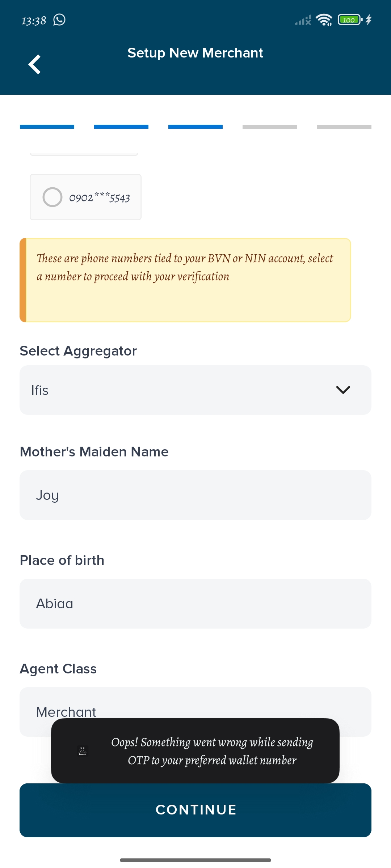Select the 0902***5543 radio button
The image size is (391, 868).
click(x=52, y=197)
